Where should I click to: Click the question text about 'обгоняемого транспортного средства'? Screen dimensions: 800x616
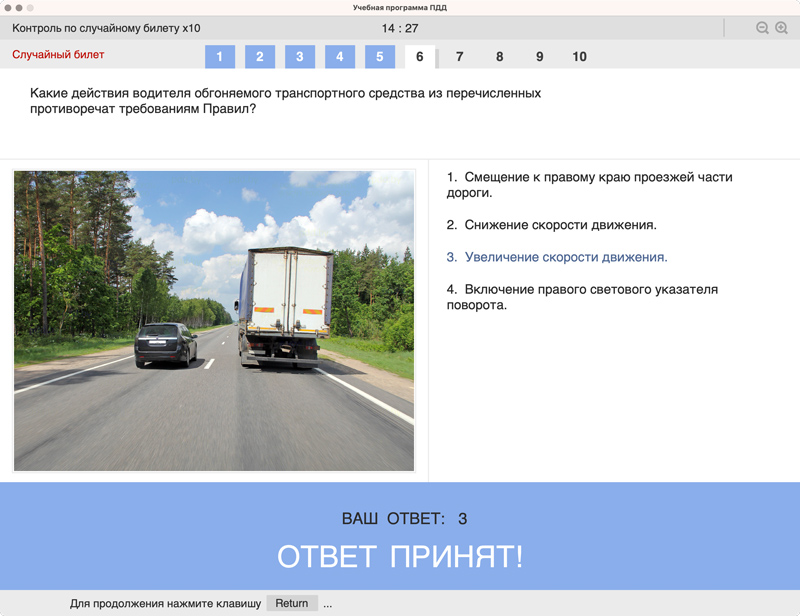[285, 101]
